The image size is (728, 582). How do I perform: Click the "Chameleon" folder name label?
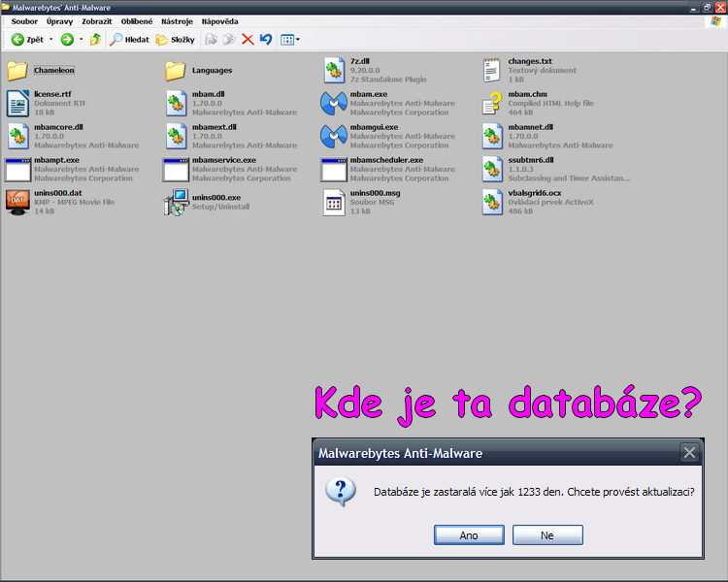click(53, 71)
